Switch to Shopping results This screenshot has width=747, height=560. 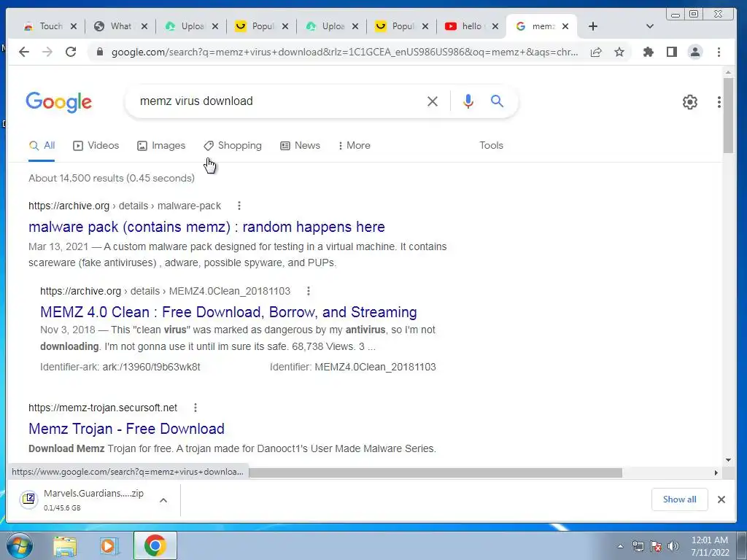233,145
